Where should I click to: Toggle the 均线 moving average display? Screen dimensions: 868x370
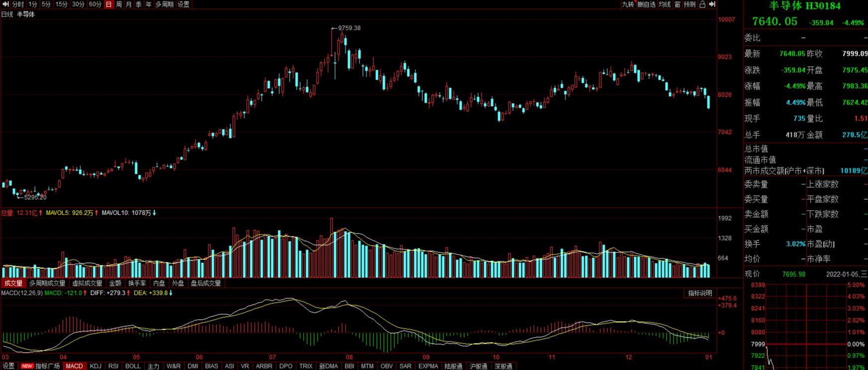pyautogui.click(x=665, y=4)
